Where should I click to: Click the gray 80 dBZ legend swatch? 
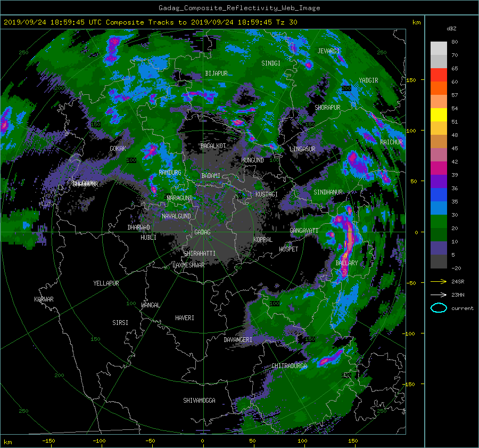(439, 48)
